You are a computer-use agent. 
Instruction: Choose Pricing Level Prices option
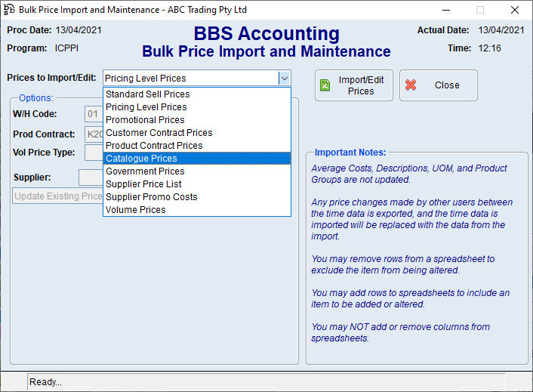coord(146,107)
